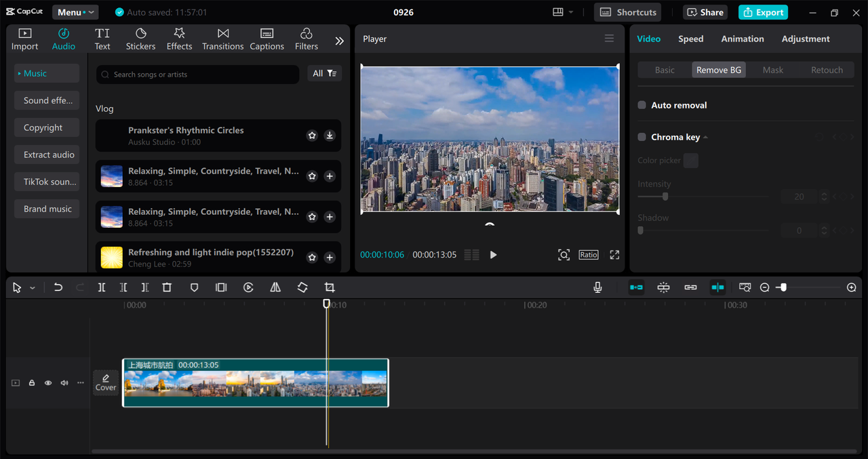This screenshot has width=868, height=459.
Task: Open the player panel hamburger menu
Action: pos(609,39)
